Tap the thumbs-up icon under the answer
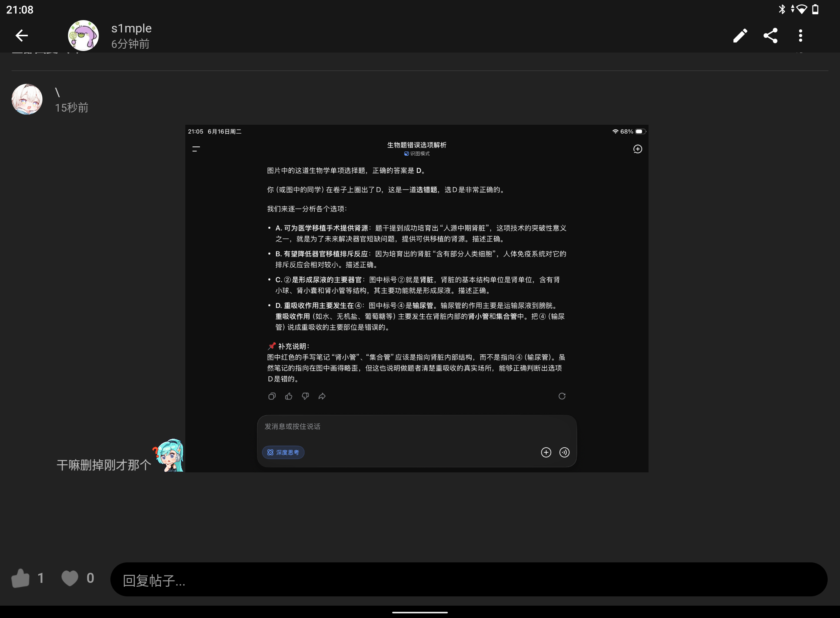This screenshot has height=618, width=840. [289, 396]
